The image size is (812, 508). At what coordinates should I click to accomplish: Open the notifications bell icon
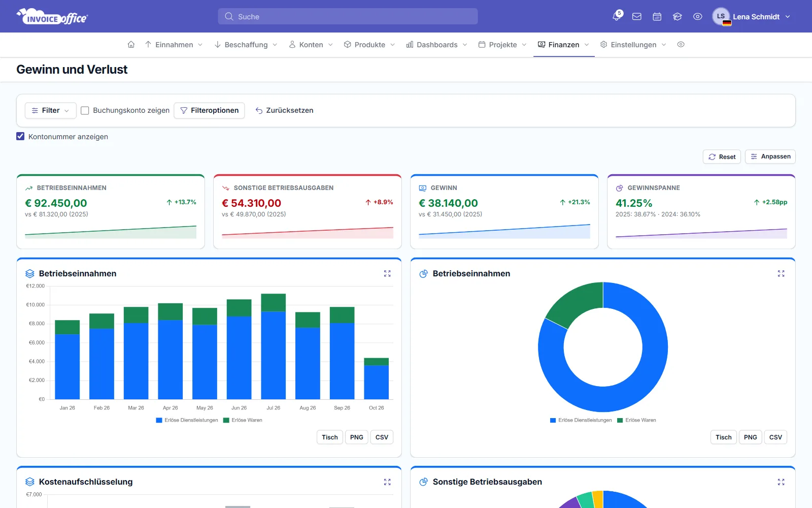[x=617, y=16]
